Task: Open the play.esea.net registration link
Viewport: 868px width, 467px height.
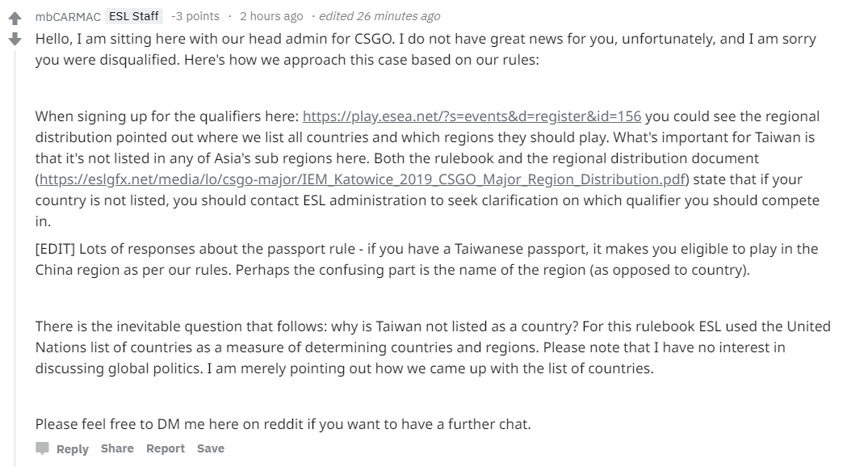Action: pos(472,116)
